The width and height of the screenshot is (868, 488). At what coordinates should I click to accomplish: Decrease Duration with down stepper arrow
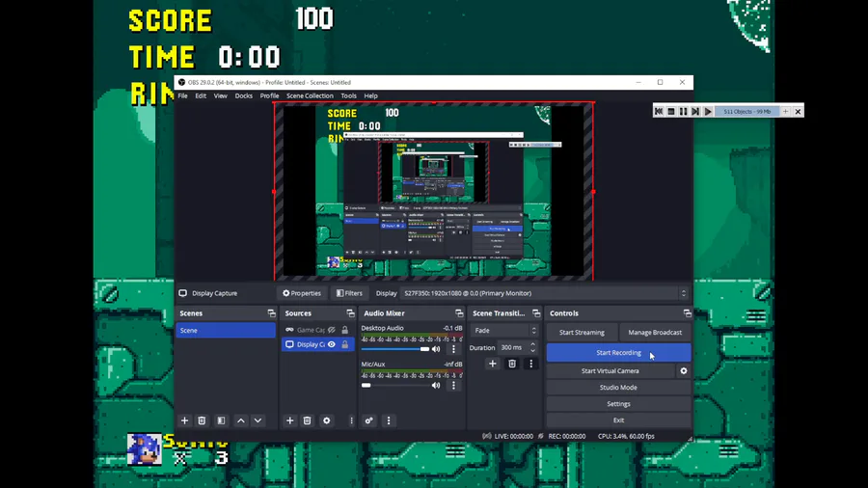(x=532, y=351)
